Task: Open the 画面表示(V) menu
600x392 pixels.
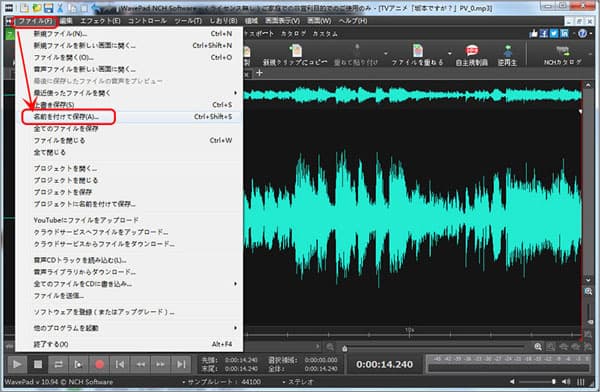Action: pos(283,21)
